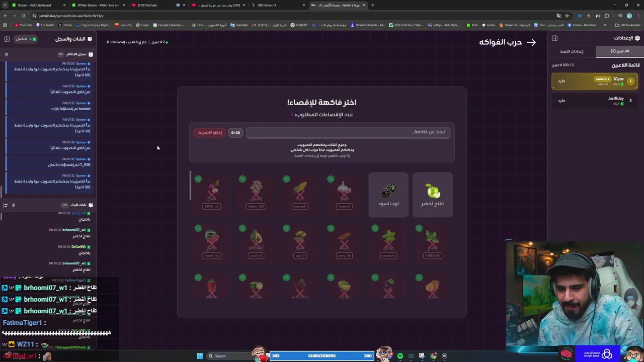The width and height of the screenshot is (644, 362).
Task: Open the YouTube bookmark
Action: tap(23, 25)
